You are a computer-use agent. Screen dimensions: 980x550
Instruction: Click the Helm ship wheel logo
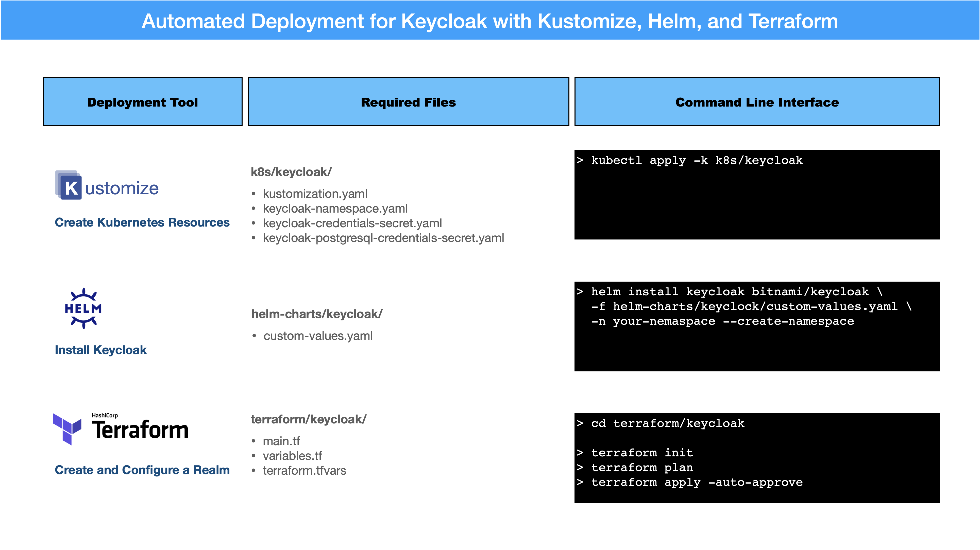(x=83, y=308)
